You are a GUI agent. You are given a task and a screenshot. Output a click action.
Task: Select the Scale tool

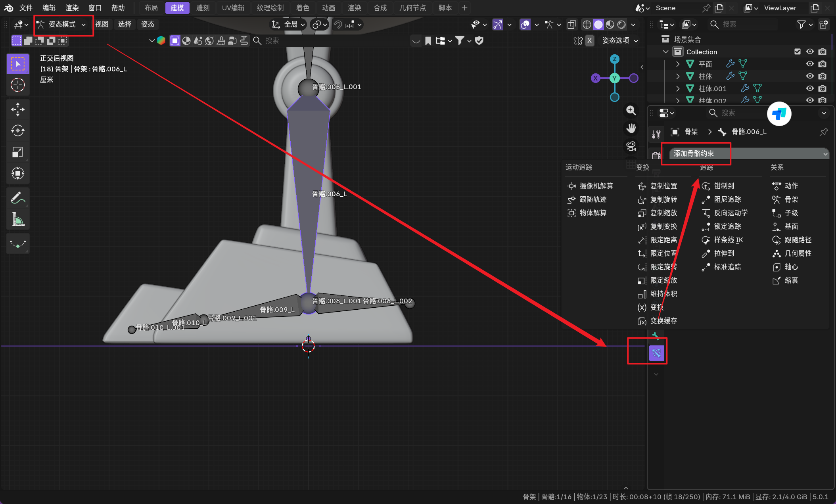pos(17,152)
